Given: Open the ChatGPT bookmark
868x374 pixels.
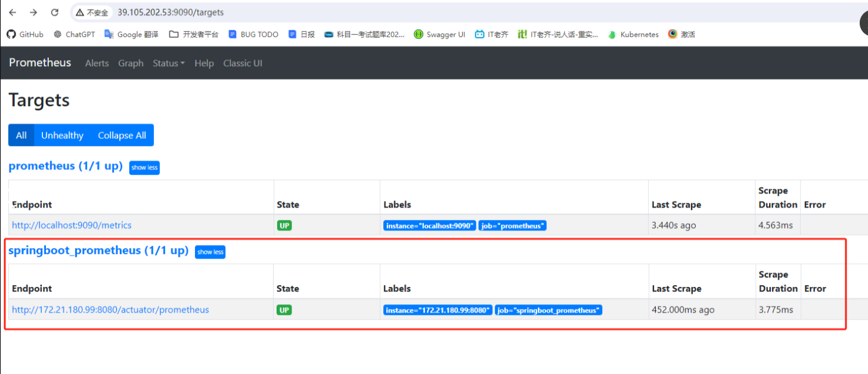Looking at the screenshot, I should (x=74, y=35).
